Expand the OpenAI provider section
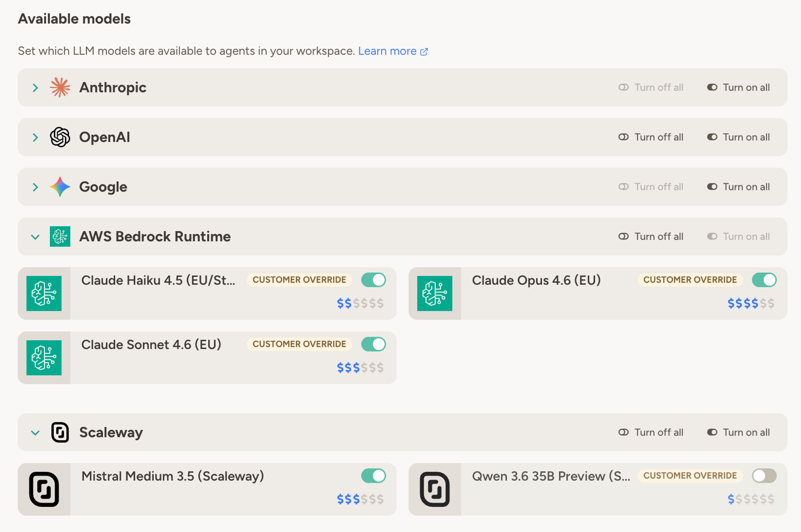This screenshot has width=801, height=532. [x=35, y=138]
